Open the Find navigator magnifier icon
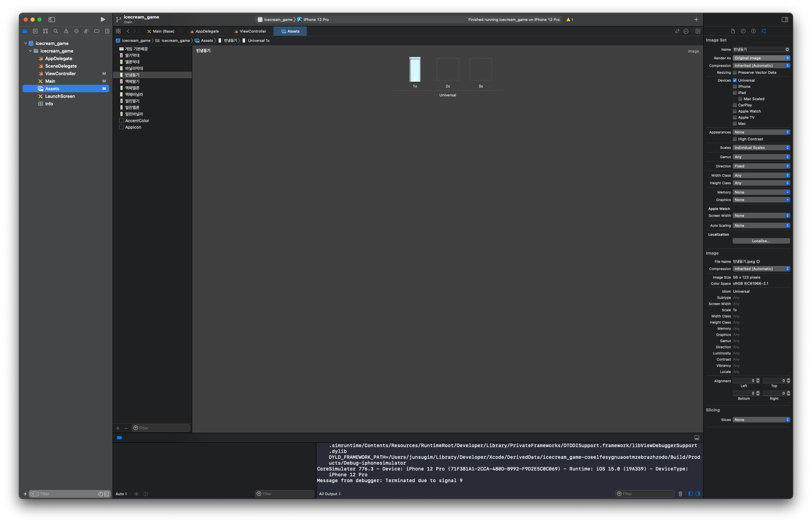 tap(56, 31)
